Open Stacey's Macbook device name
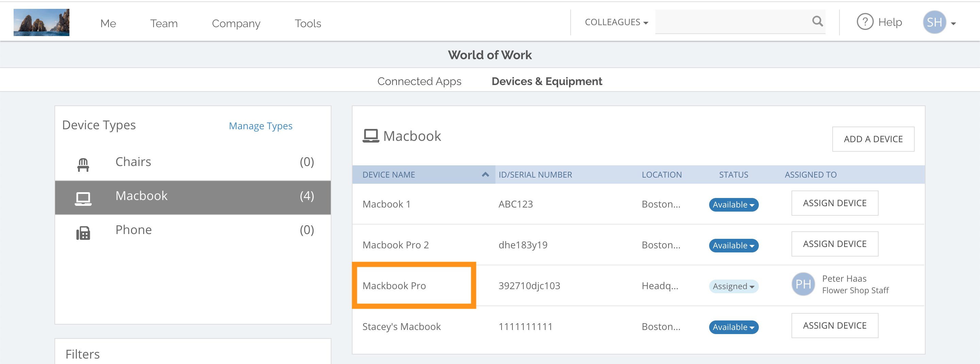980x364 pixels. click(402, 326)
